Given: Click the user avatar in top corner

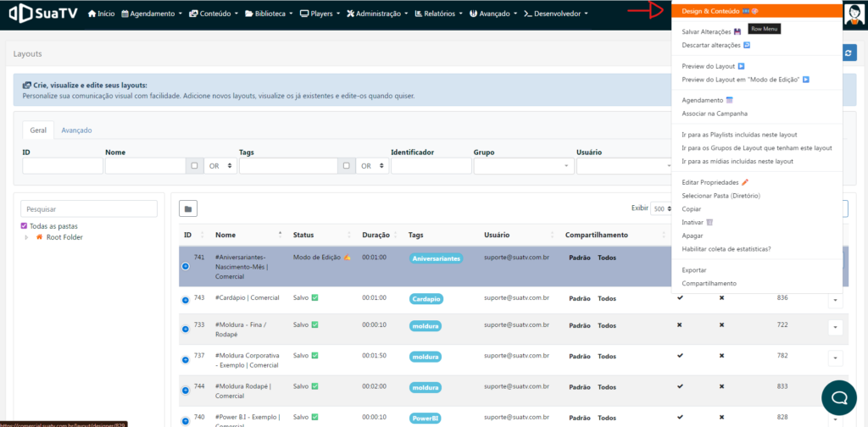Looking at the screenshot, I should coord(854,14).
